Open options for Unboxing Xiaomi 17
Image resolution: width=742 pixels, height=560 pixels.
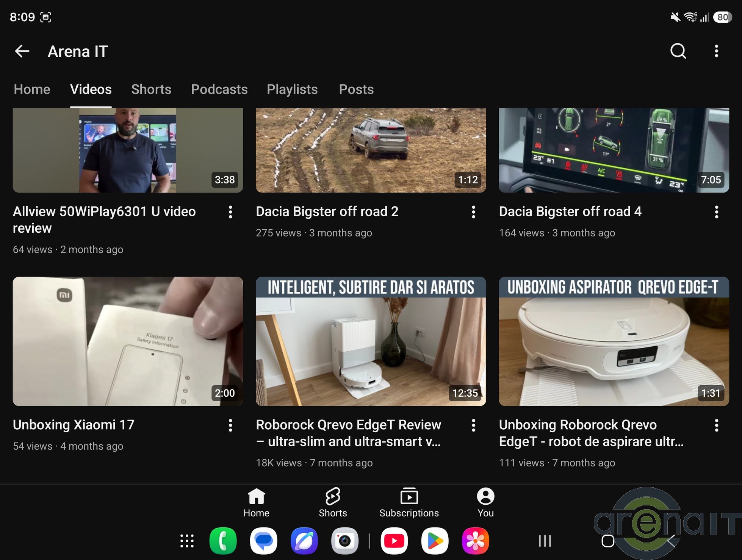pyautogui.click(x=230, y=425)
